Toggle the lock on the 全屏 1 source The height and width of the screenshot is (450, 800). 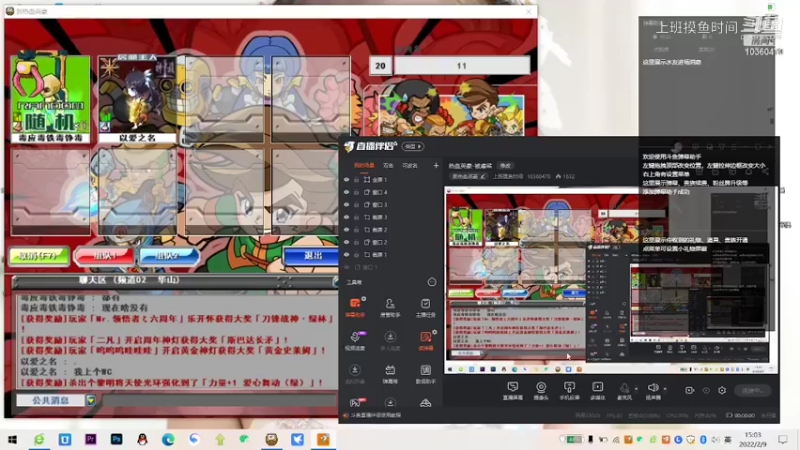[x=357, y=180]
